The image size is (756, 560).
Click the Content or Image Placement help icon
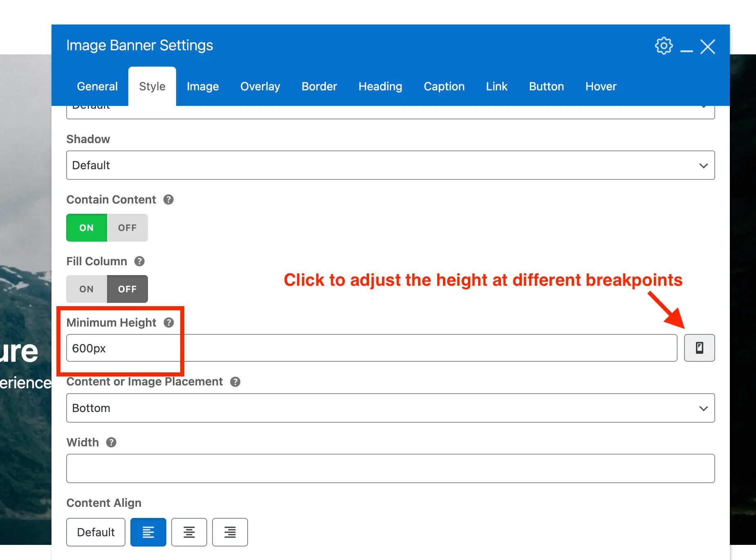click(x=235, y=382)
